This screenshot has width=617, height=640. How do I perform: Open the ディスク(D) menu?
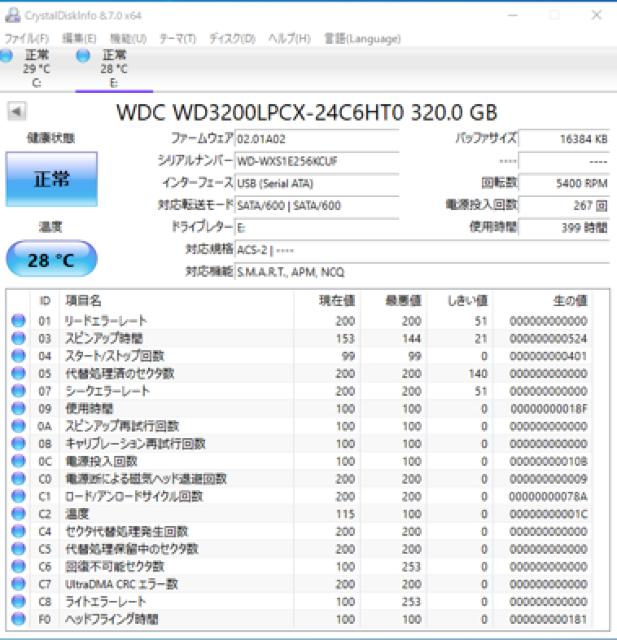click(232, 39)
